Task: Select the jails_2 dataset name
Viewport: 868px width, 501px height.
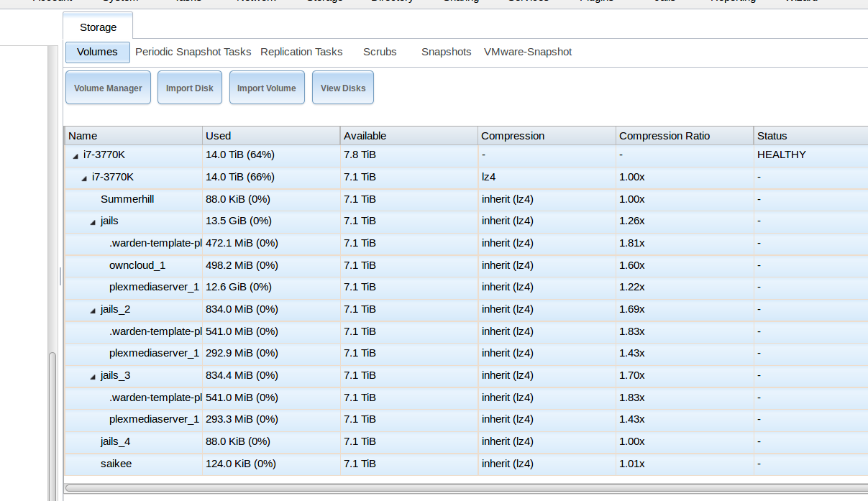Action: pos(115,309)
